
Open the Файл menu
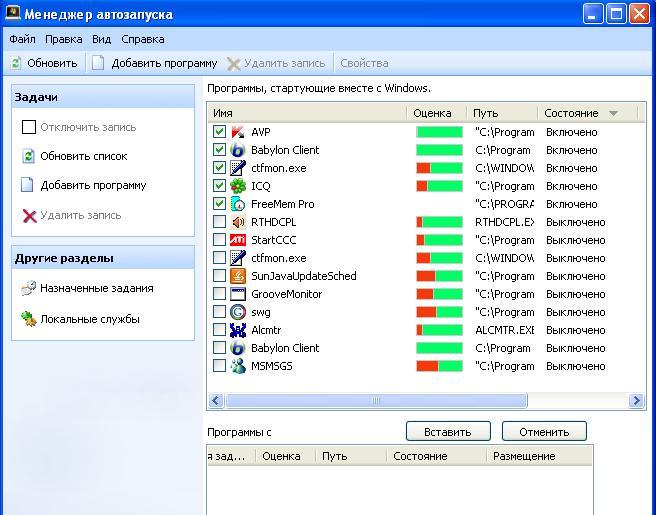coord(22,39)
